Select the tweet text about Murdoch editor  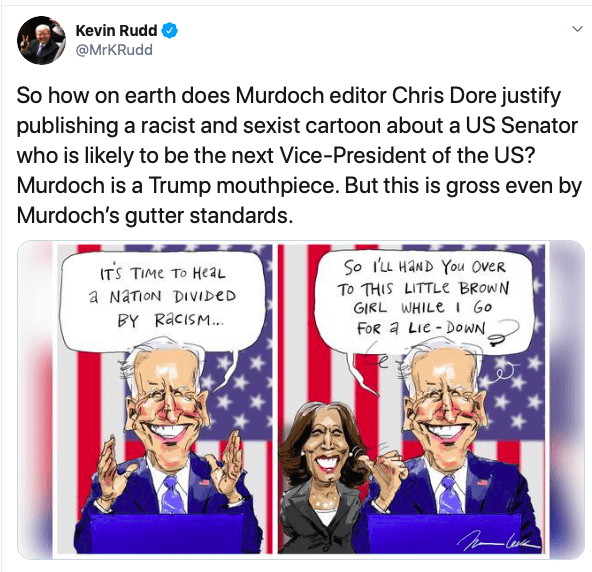[x=298, y=155]
